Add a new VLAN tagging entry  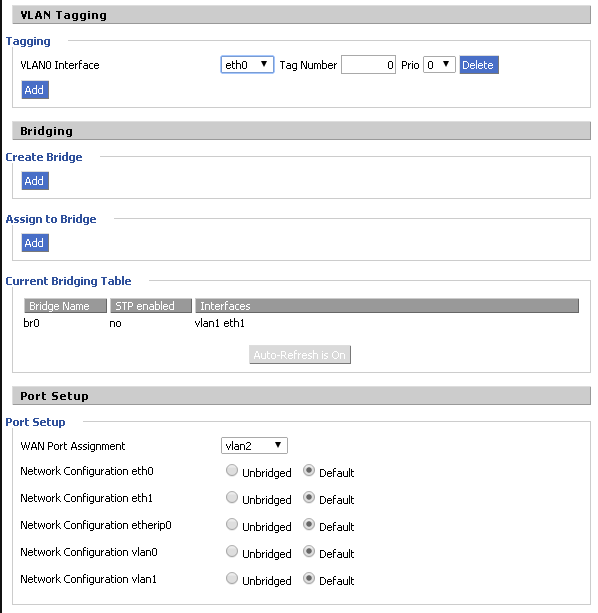pyautogui.click(x=35, y=90)
